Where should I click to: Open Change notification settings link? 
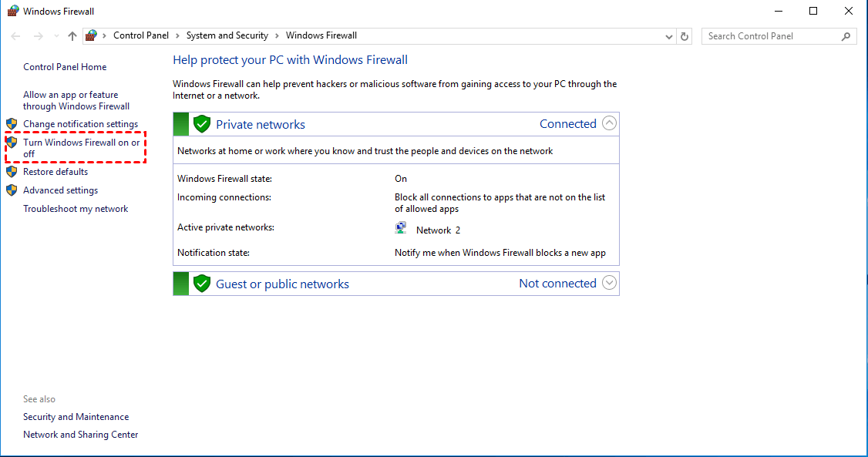[81, 124]
